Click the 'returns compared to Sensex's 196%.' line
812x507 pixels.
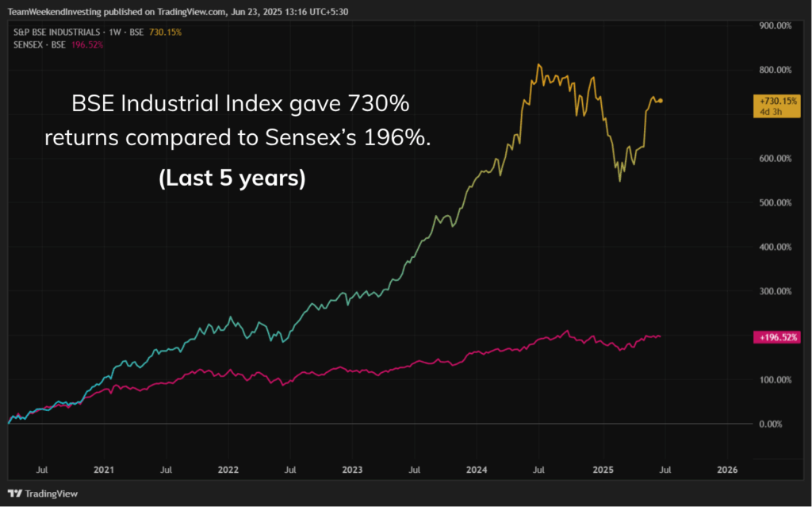coord(238,138)
